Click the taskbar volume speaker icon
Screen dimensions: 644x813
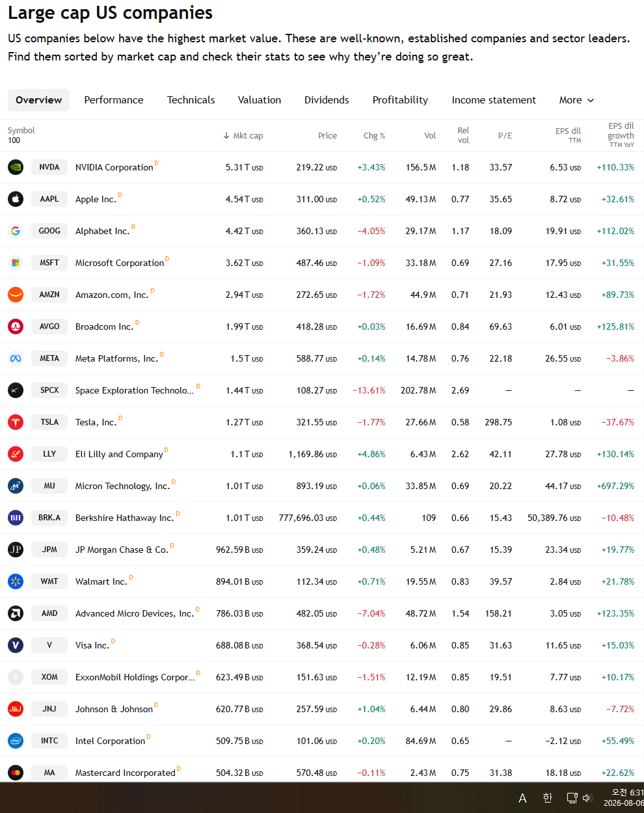[x=587, y=798]
